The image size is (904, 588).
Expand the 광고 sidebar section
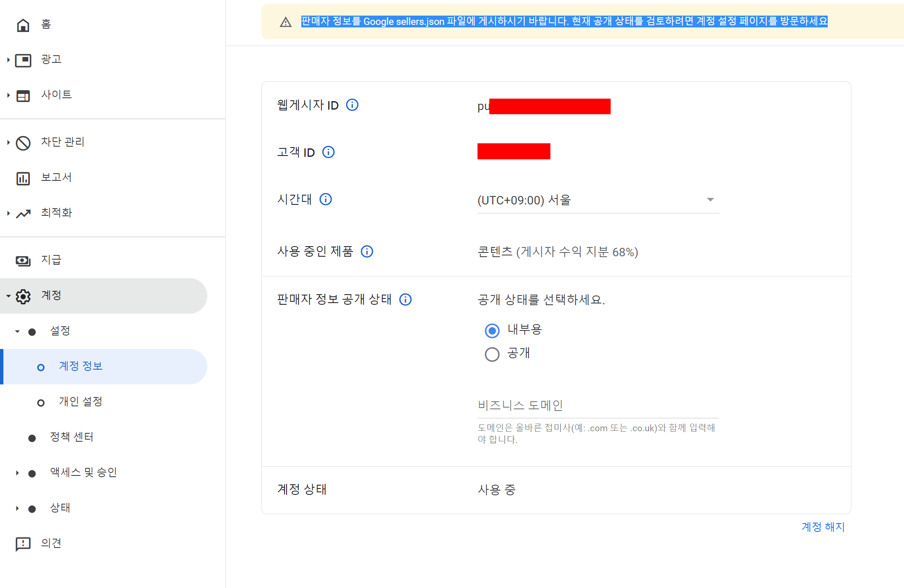click(8, 60)
